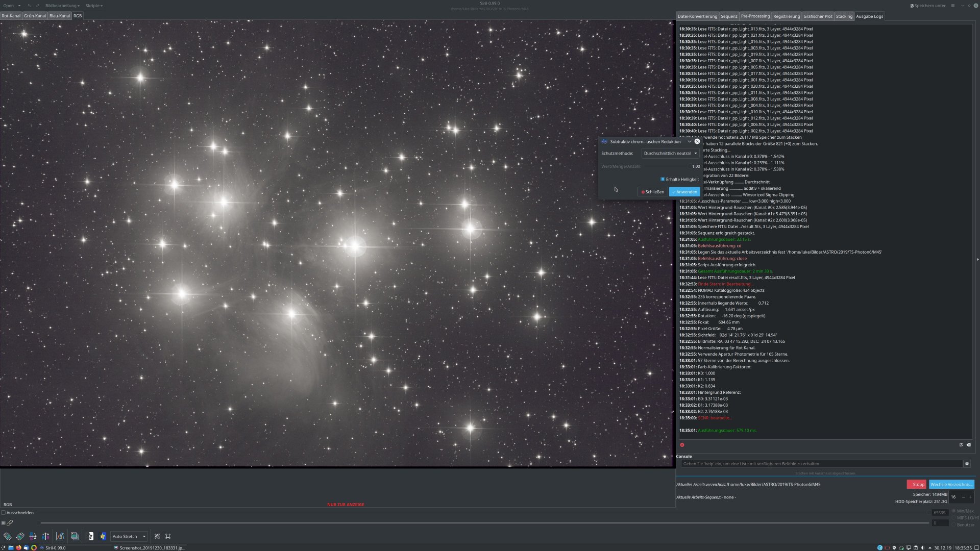
Task: Click the chain link icon beside sliders
Action: pos(10,523)
